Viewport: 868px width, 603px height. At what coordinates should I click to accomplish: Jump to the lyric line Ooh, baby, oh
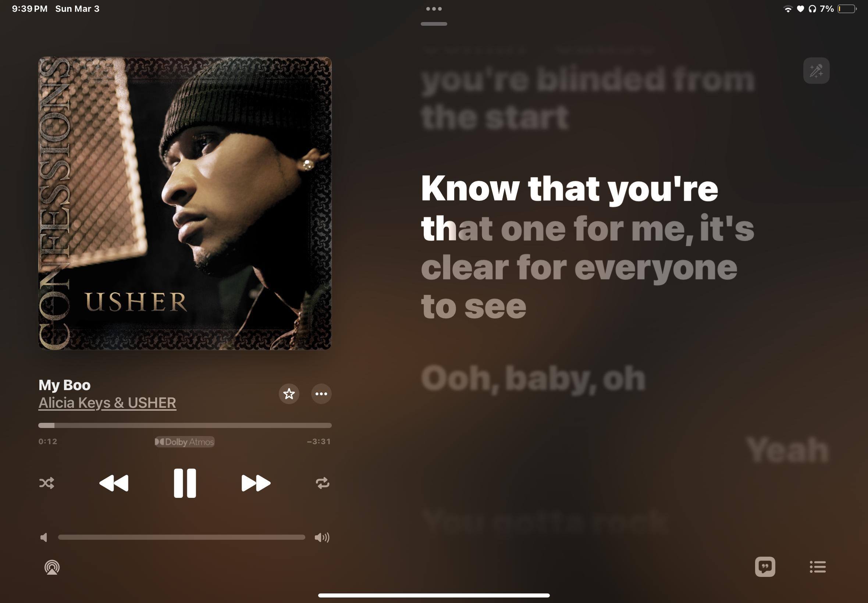pos(533,379)
